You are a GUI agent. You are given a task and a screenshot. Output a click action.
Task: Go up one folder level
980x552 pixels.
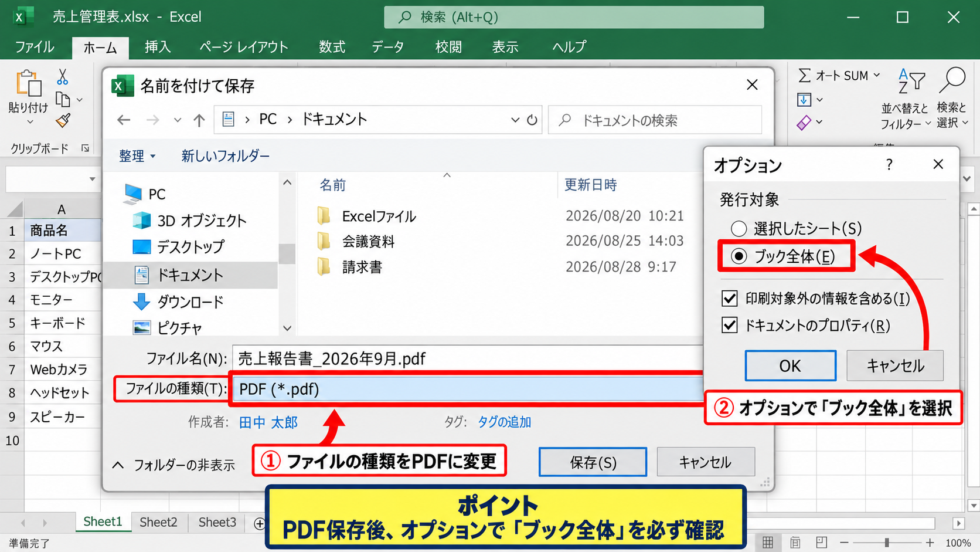(199, 120)
